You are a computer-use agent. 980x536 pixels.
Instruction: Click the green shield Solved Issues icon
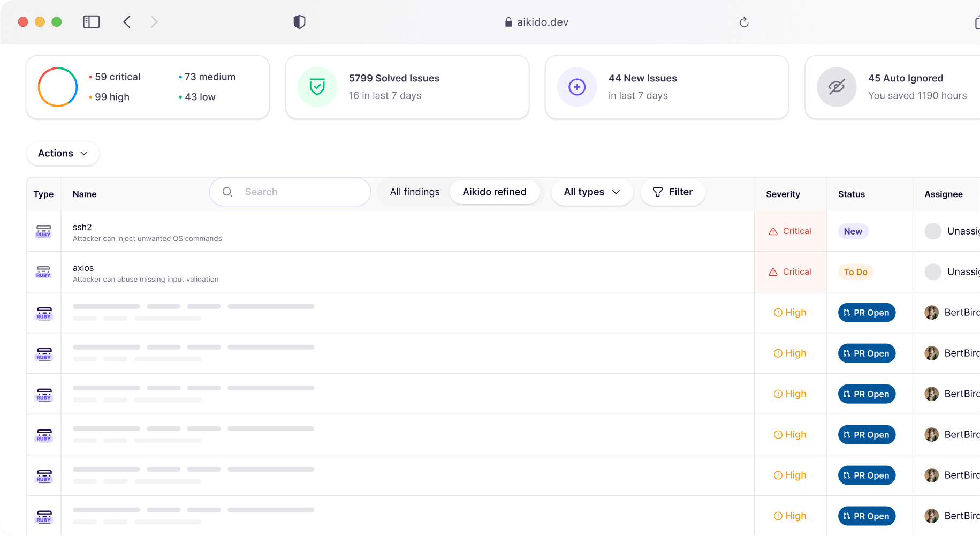317,87
